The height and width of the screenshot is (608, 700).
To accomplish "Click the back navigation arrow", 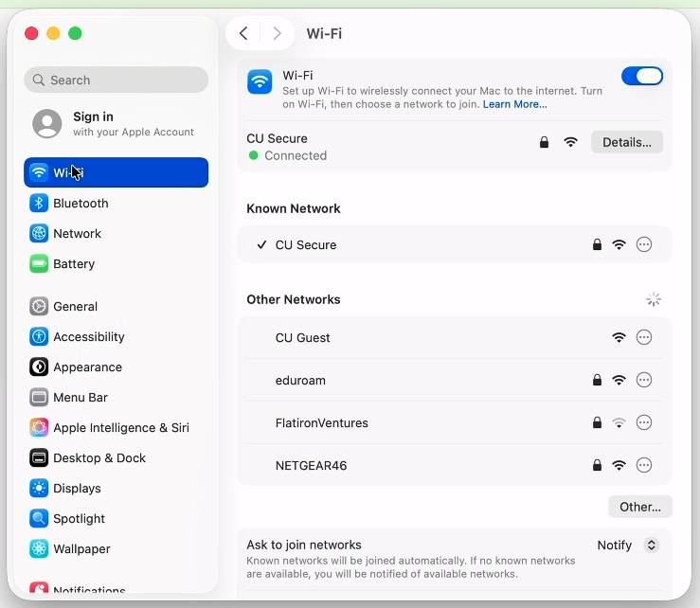I will (x=243, y=34).
